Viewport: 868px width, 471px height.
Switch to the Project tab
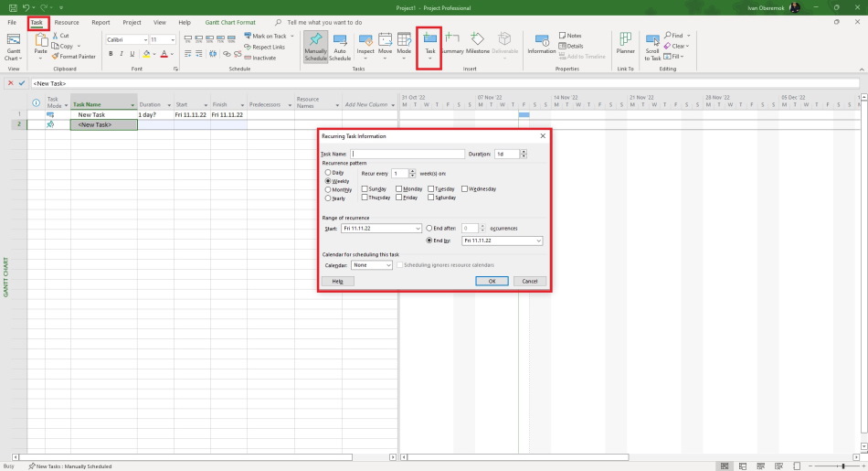(132, 23)
